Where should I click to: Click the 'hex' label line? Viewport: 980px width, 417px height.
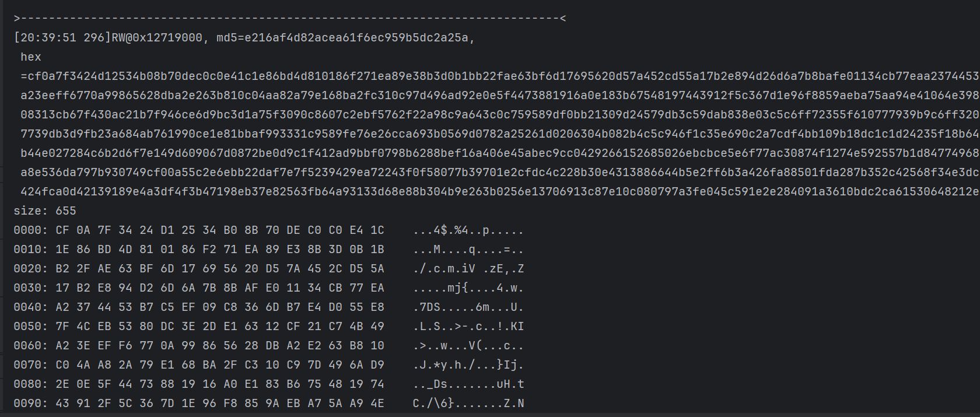coord(30,57)
